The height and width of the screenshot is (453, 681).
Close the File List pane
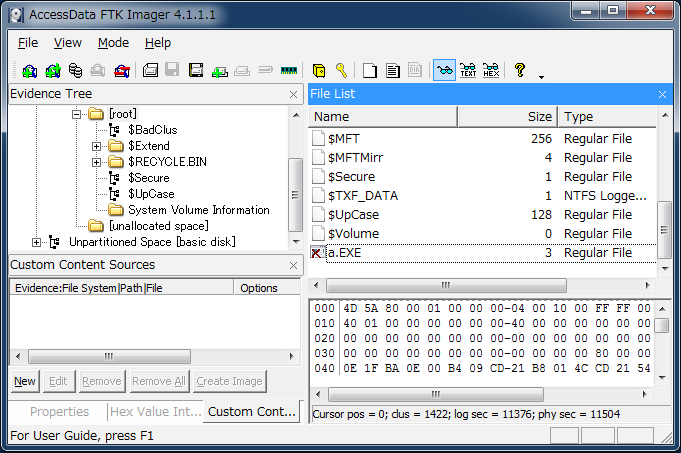point(662,95)
